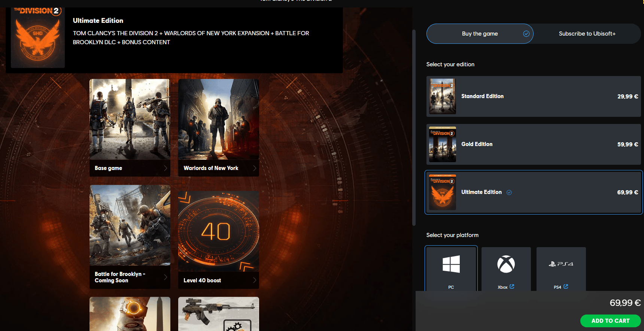Click checkmark icon in Buy the game
This screenshot has height=331, width=644.
pos(526,34)
